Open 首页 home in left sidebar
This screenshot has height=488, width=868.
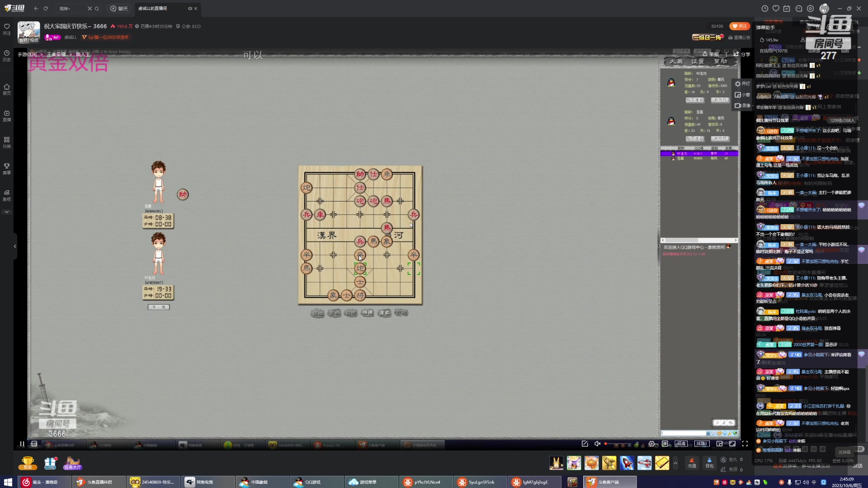pos(7,89)
